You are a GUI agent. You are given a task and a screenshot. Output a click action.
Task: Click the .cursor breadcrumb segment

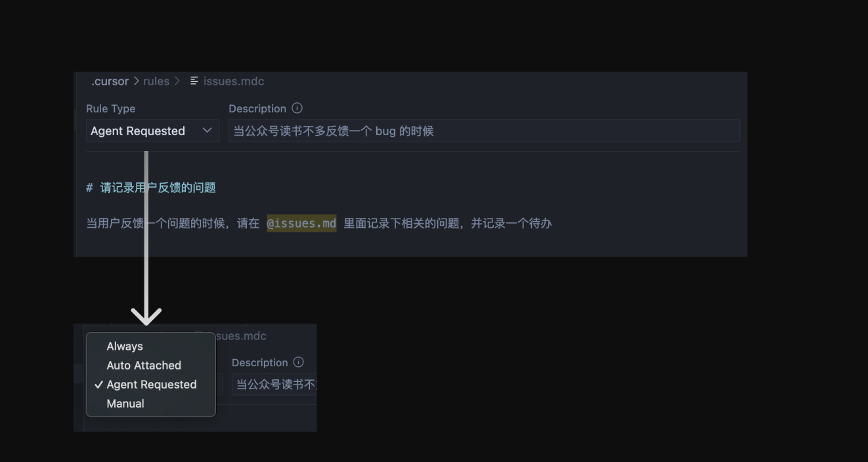pos(110,81)
